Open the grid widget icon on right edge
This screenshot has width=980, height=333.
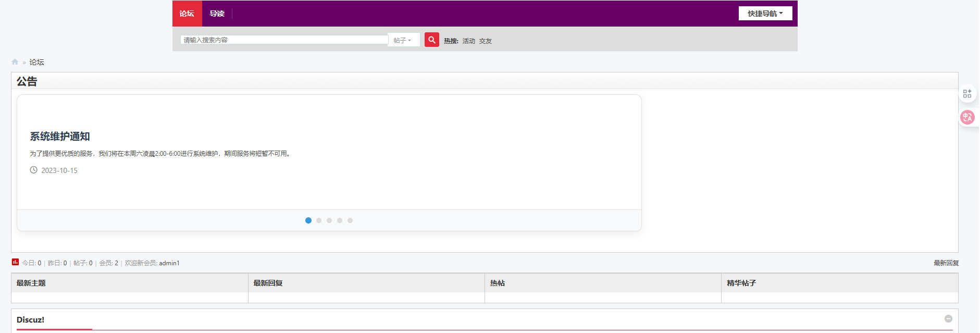(967, 94)
